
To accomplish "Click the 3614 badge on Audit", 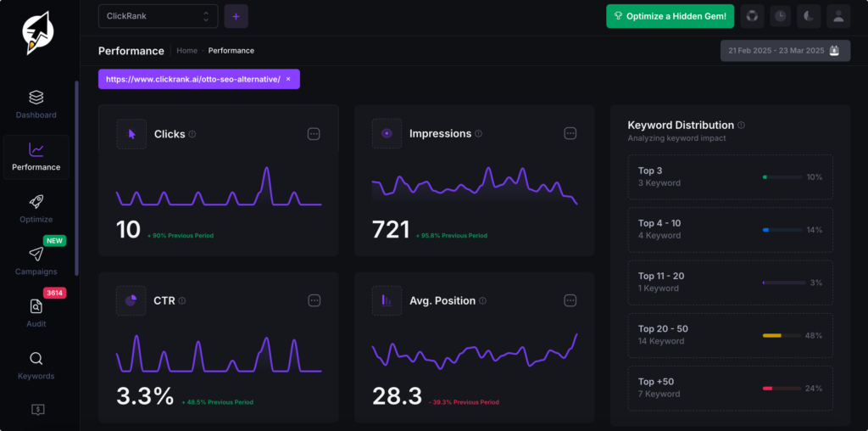I will coord(55,293).
